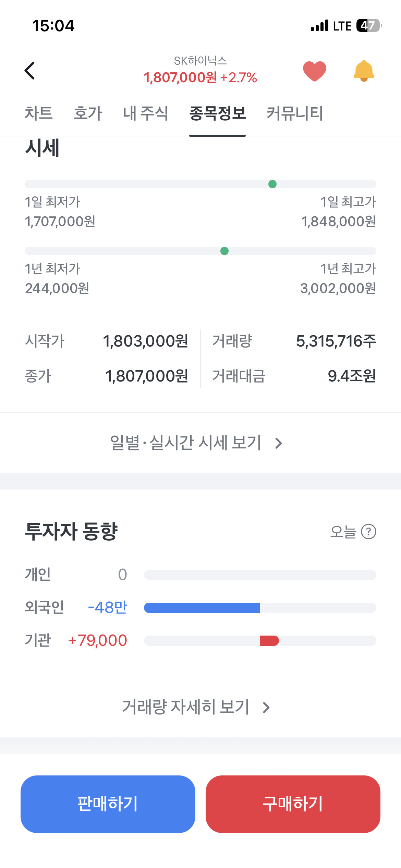Viewport: 401px width, 868px height.
Task: Tap the 판매하기 sell button
Action: pyautogui.click(x=108, y=804)
